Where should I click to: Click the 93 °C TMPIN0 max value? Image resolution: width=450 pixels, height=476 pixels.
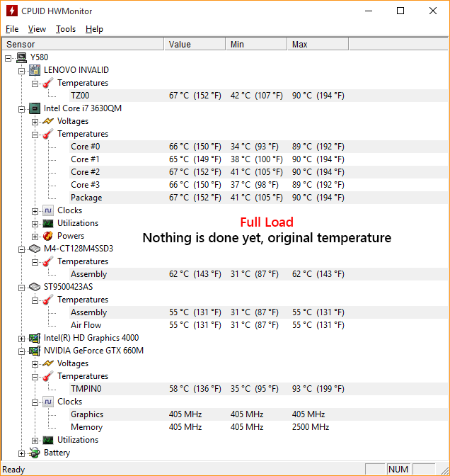318,389
